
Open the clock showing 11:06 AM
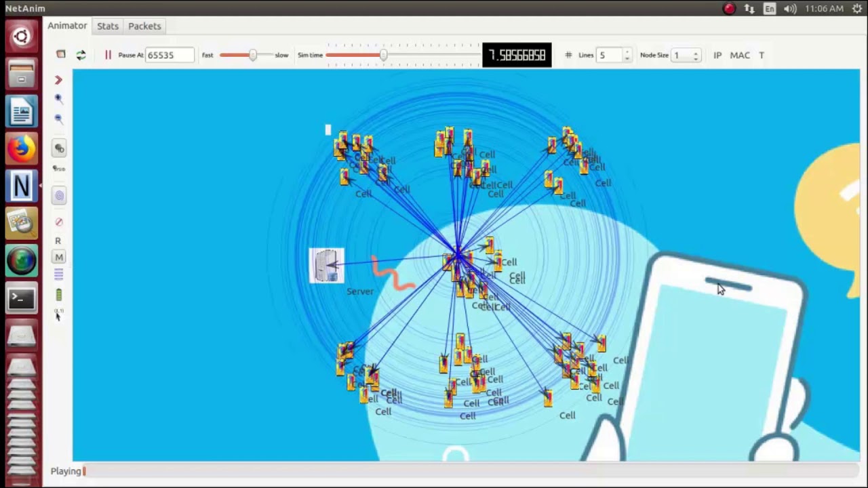(825, 9)
